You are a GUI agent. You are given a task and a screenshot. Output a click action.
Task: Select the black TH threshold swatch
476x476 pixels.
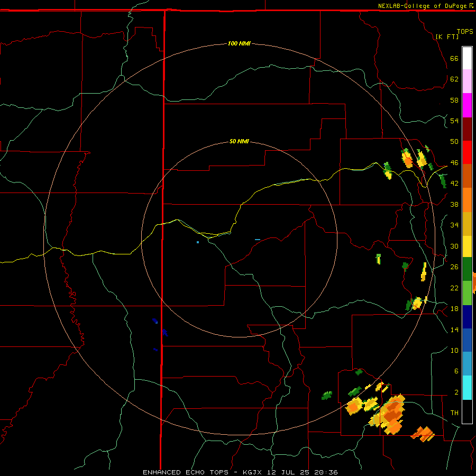pyautogui.click(x=467, y=411)
